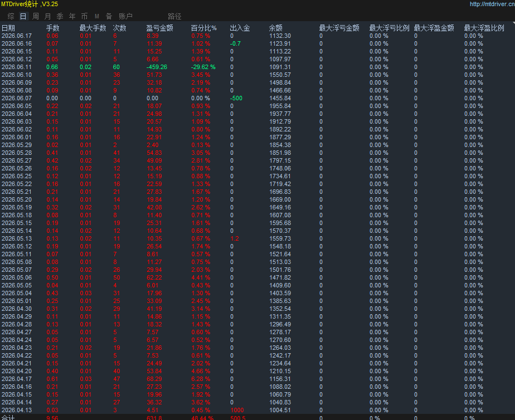The image size is (515, 420).
Task: Select the 2026.04.13 date row
Action: pyautogui.click(x=17, y=410)
